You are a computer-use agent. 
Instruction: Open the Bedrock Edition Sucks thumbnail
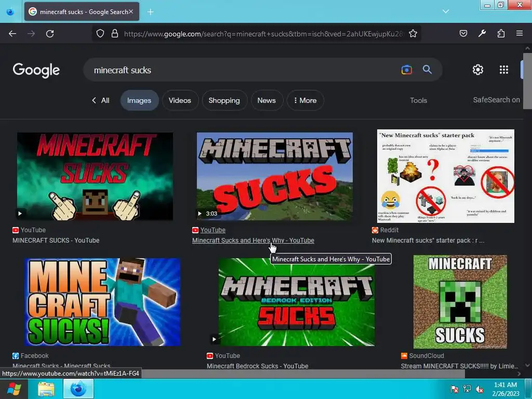coord(297,302)
